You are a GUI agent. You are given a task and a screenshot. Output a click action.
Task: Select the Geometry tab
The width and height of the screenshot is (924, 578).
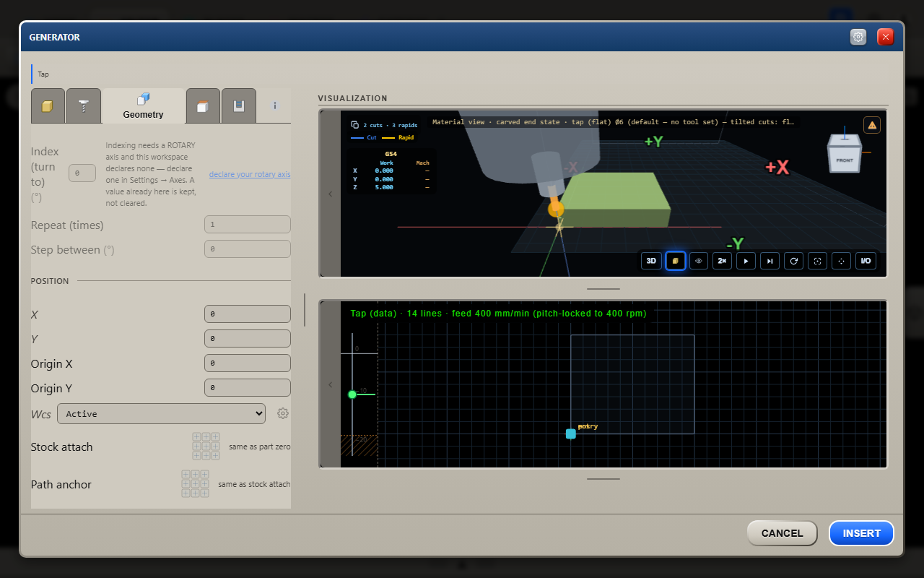[144, 106]
